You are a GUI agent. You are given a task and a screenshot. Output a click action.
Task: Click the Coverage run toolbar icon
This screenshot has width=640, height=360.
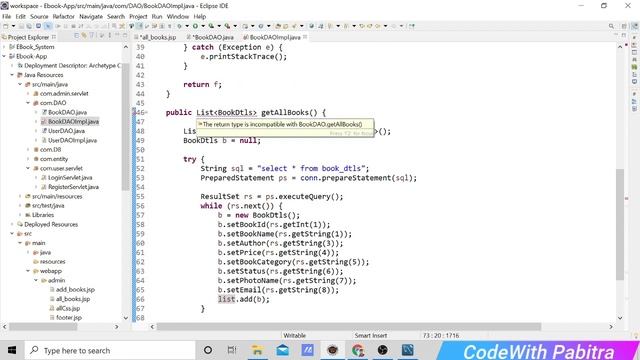point(211,26)
